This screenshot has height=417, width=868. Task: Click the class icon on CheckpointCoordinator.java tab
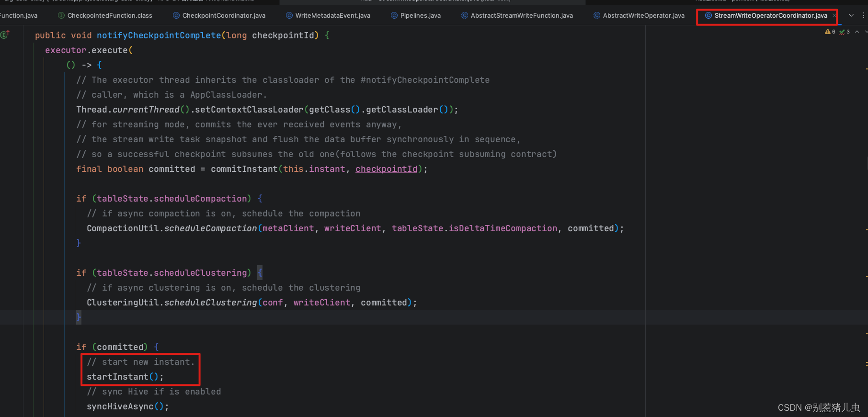pyautogui.click(x=176, y=15)
